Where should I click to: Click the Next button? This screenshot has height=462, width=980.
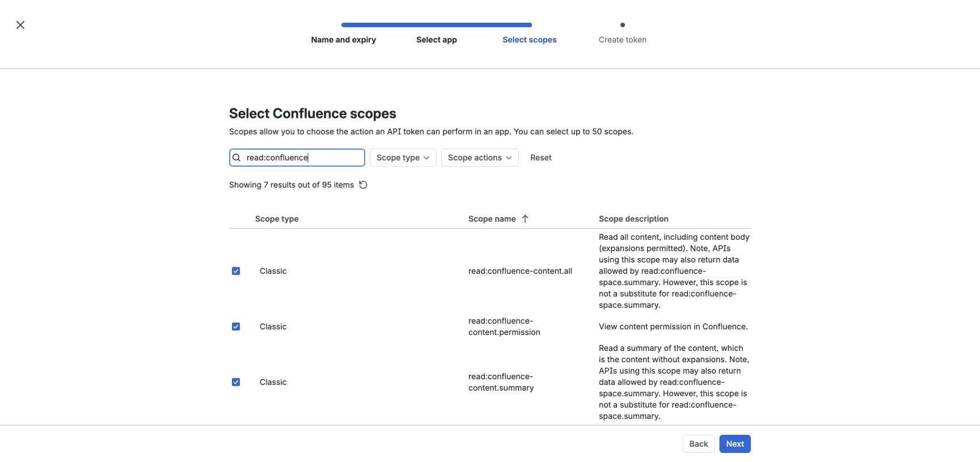coord(735,444)
